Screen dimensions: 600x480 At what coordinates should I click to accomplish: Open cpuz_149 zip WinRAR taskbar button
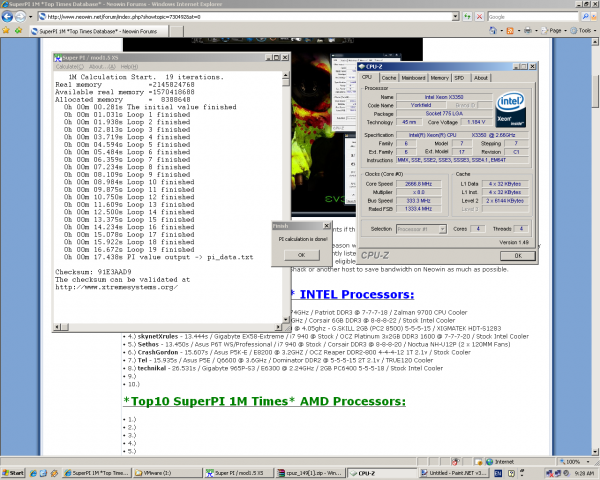coord(310,473)
